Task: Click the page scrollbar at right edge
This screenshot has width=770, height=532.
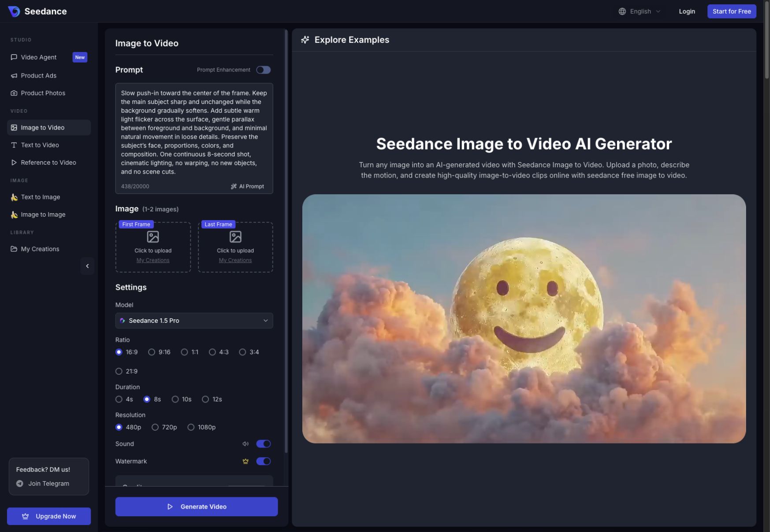Action: pos(767,41)
